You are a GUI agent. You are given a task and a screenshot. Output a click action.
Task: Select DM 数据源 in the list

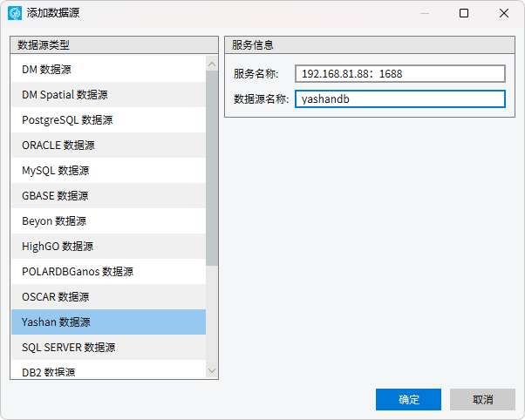[108, 70]
